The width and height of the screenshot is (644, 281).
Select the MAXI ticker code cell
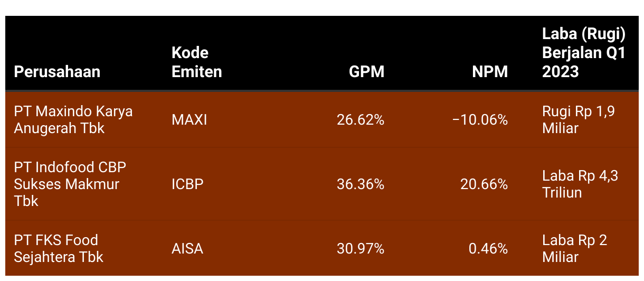[190, 120]
